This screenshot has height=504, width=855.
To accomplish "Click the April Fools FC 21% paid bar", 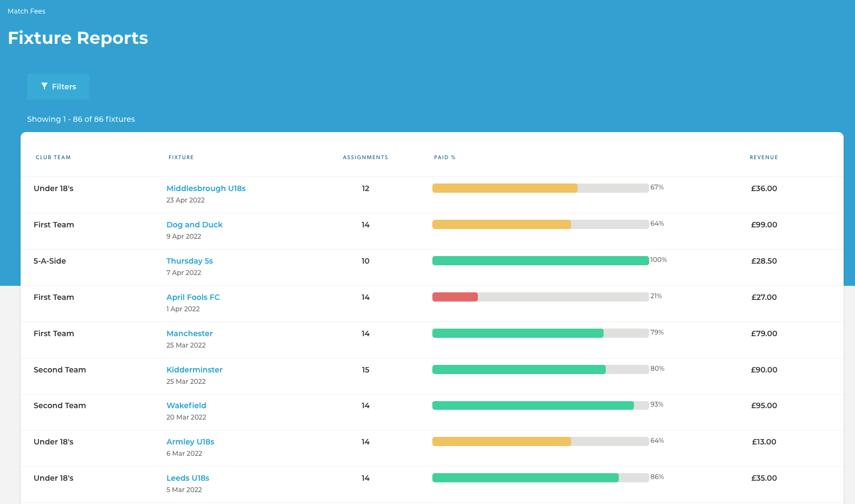I will click(x=540, y=297).
